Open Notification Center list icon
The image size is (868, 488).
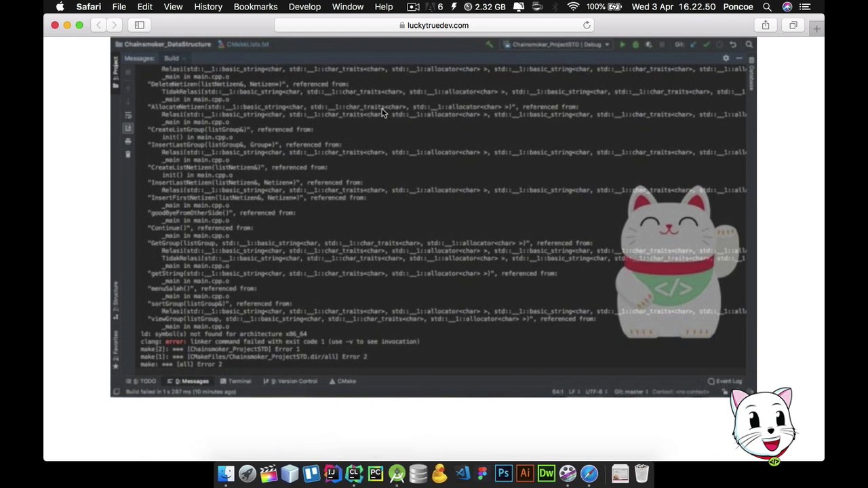[805, 7]
